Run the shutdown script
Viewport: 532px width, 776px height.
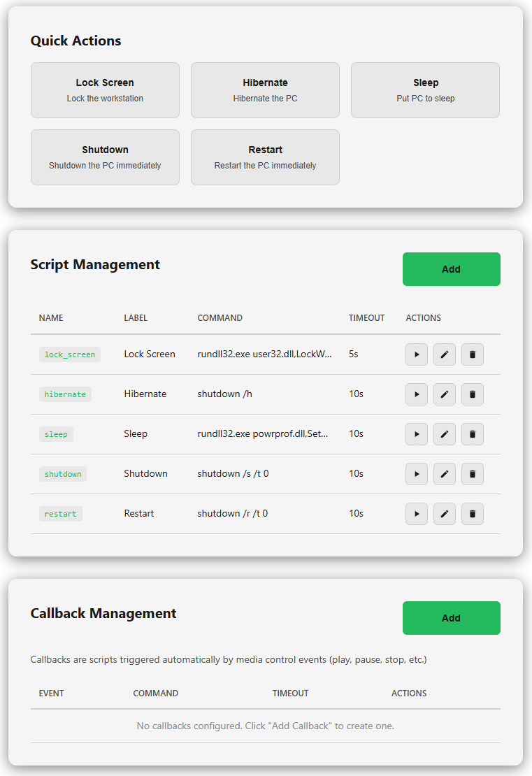tap(417, 474)
